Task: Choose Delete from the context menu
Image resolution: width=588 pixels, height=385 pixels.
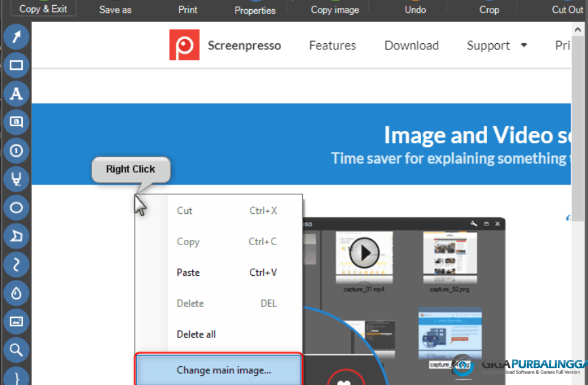Action: tap(219, 303)
